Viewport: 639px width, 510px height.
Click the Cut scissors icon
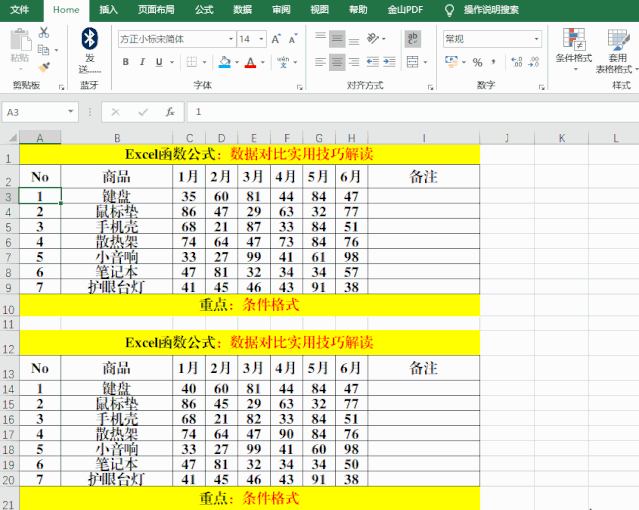[x=44, y=33]
